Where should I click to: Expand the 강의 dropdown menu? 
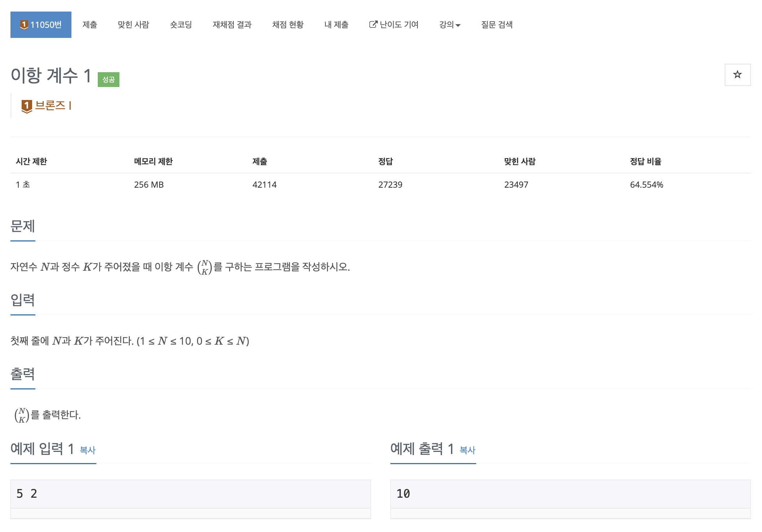coord(450,25)
